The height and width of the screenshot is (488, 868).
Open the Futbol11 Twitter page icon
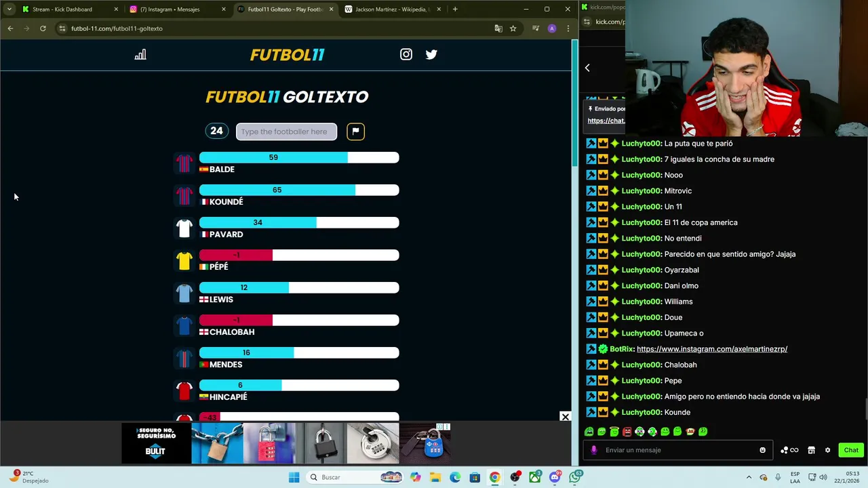coord(431,54)
